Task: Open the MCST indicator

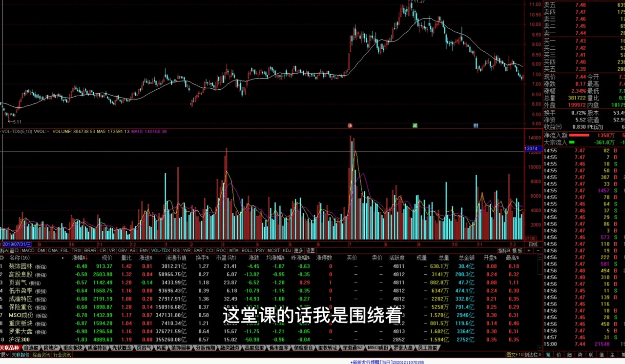Action: (273, 250)
